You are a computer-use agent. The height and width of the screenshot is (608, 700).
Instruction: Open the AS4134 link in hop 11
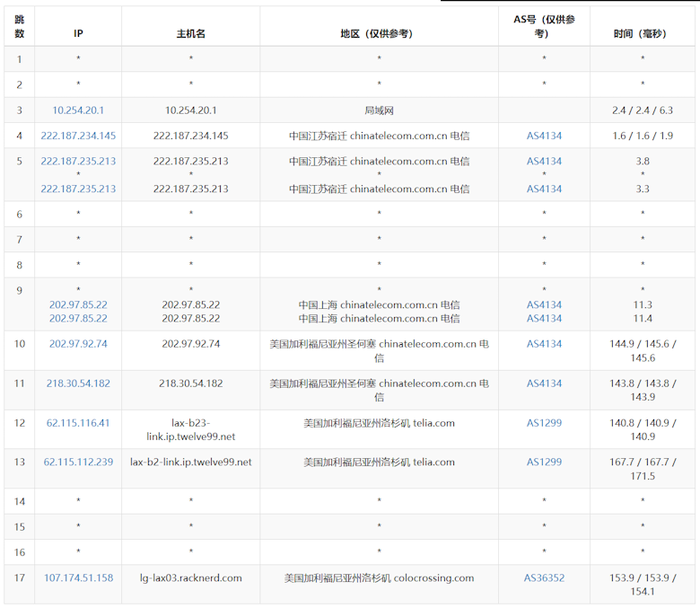[x=544, y=383]
